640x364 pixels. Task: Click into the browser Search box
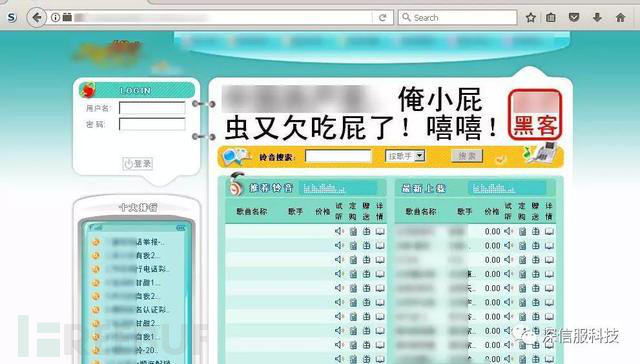pos(458,18)
